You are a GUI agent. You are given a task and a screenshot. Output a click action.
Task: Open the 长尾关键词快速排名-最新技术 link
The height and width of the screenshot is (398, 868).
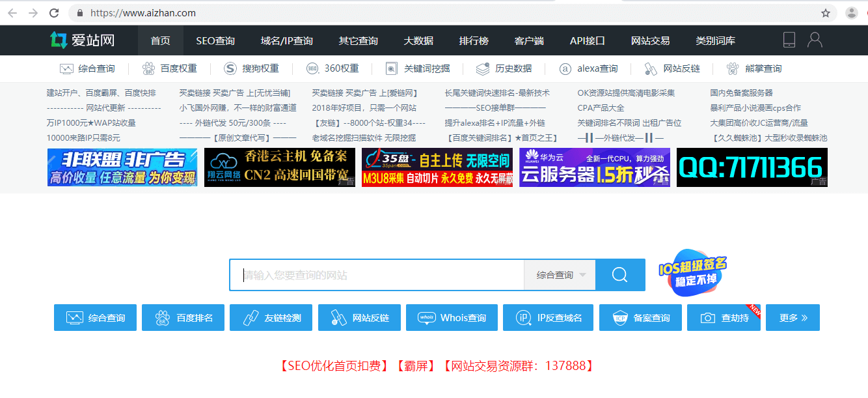click(x=497, y=93)
